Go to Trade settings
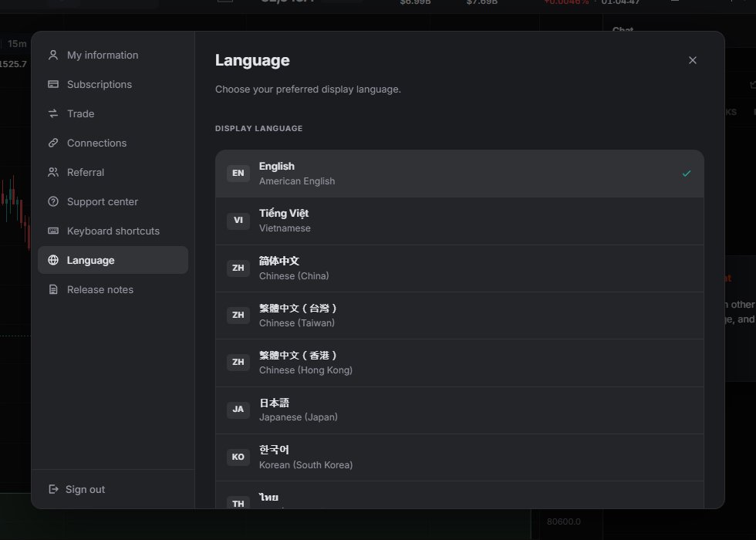 click(x=113, y=114)
